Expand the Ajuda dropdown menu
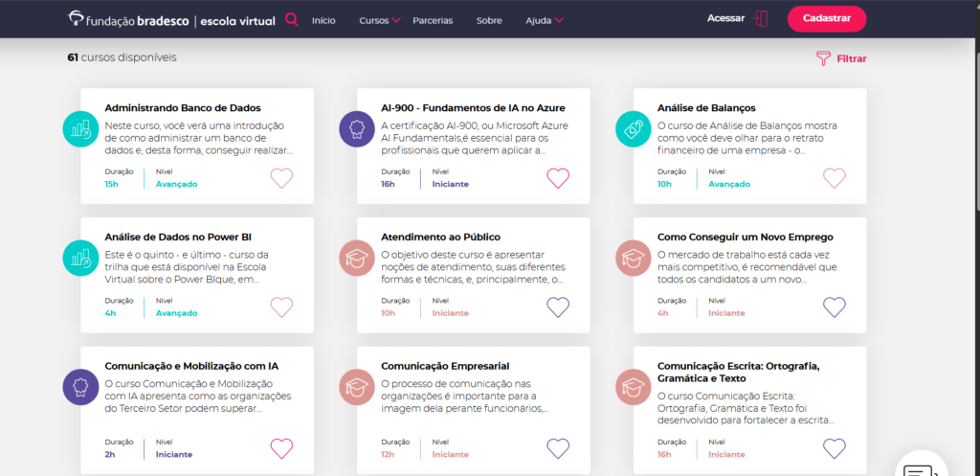Screen dimensions: 980x476 coord(545,21)
